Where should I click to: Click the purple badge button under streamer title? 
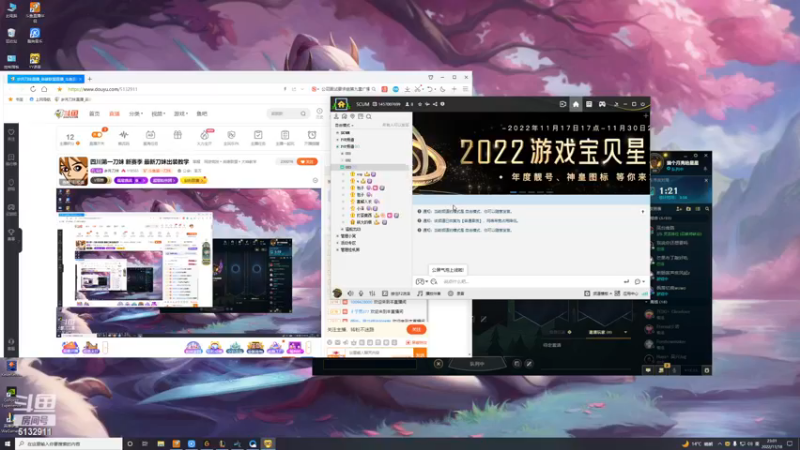130,181
